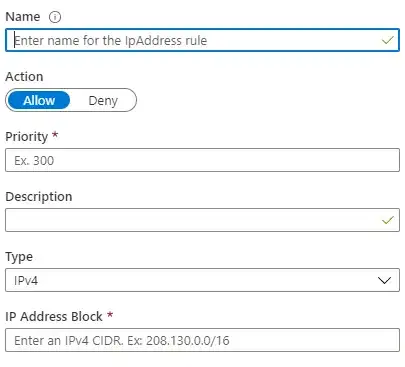405x367 pixels.
Task: Click the Priority input showing Ex. 300
Action: (x=202, y=160)
